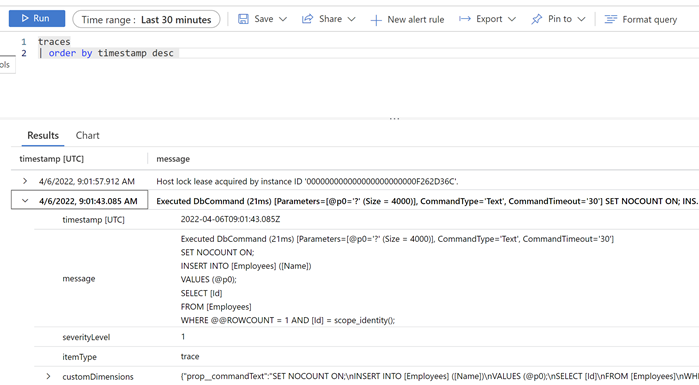Click the Pin to pushpin icon
The image size is (699, 385).
pyautogui.click(x=536, y=19)
